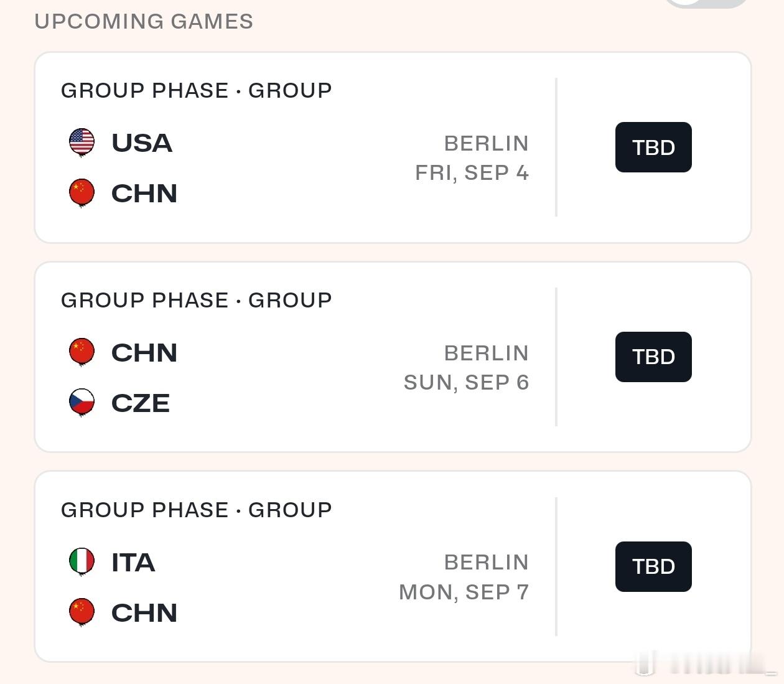
Task: Open the Mon, Sep 7 game date
Action: [x=464, y=593]
